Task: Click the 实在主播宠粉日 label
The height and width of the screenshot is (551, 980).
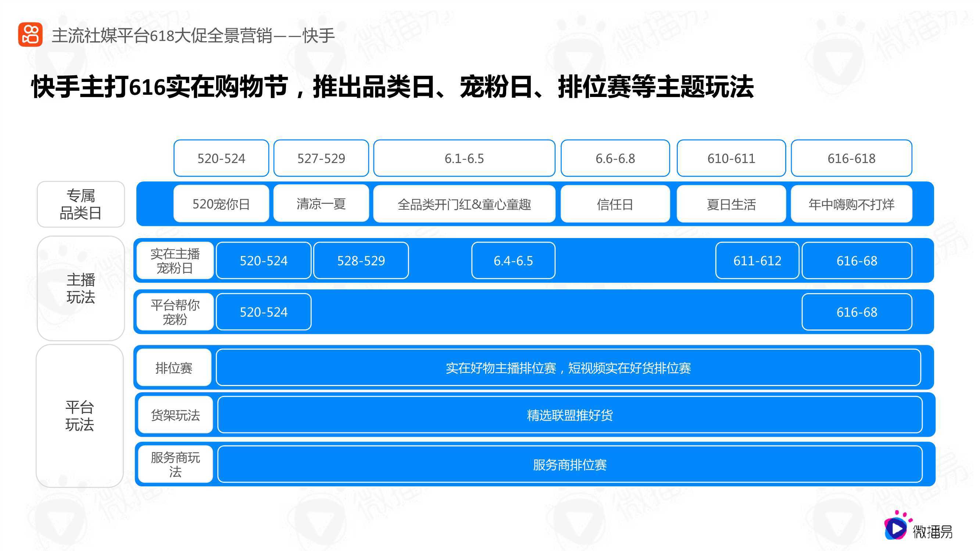Action: pos(175,260)
